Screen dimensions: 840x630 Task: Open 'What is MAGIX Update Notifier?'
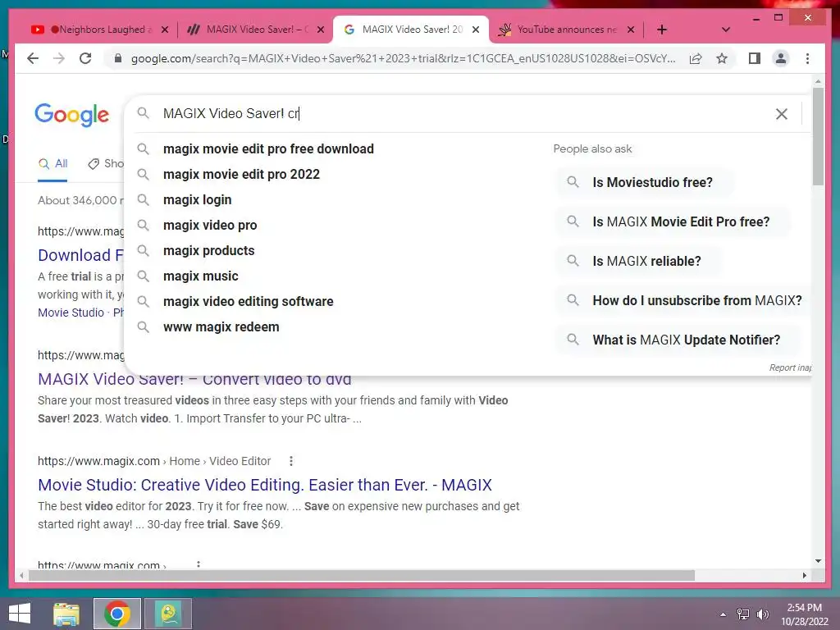tap(678, 340)
